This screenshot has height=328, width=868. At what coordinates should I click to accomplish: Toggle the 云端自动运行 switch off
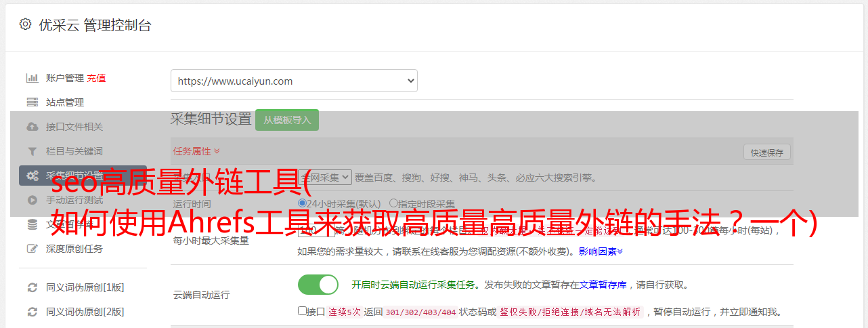click(x=318, y=285)
